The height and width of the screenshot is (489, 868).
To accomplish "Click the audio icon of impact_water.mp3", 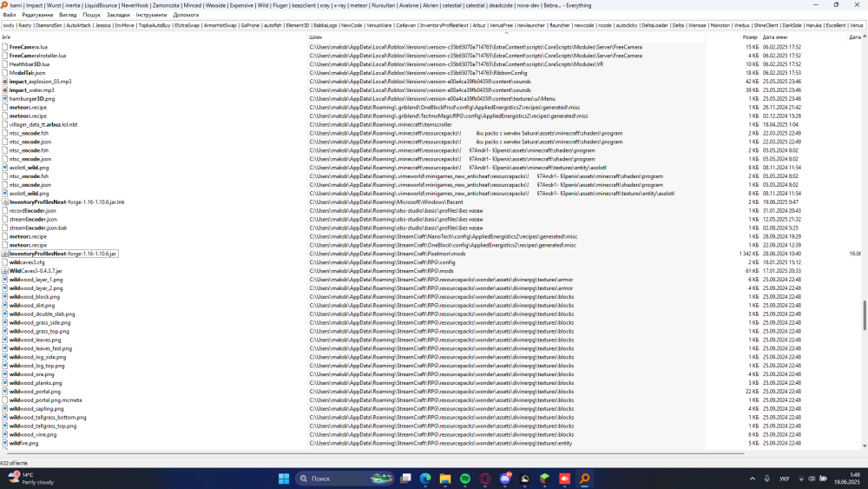I will (5, 90).
